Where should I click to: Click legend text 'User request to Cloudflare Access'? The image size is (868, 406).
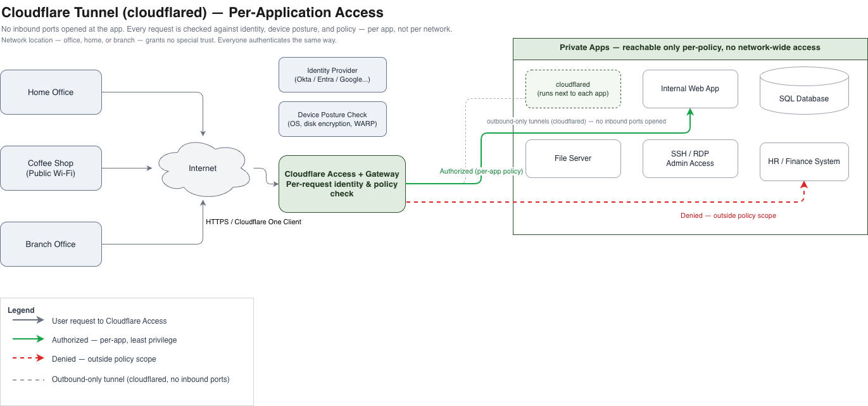(110, 321)
